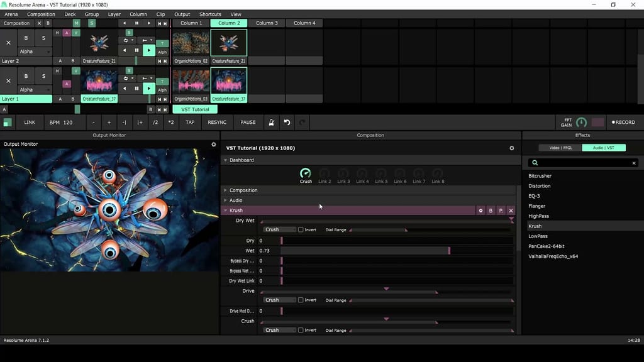Viewport: 644px width, 362px height.
Task: Click the effects search field
Action: click(x=579, y=162)
